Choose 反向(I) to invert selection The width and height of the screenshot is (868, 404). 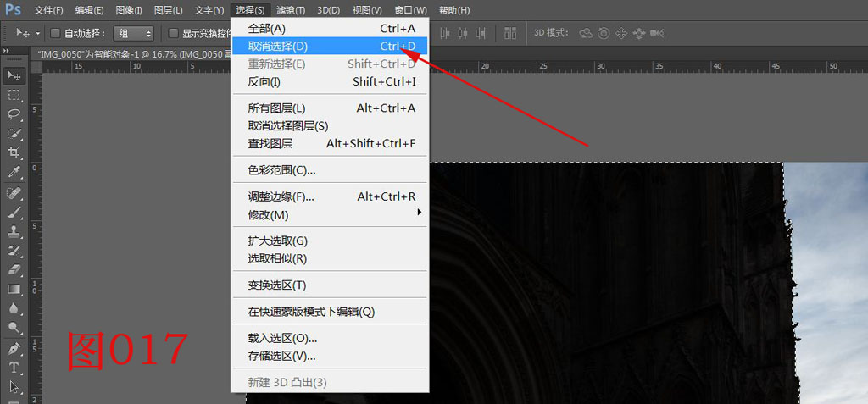click(330, 82)
